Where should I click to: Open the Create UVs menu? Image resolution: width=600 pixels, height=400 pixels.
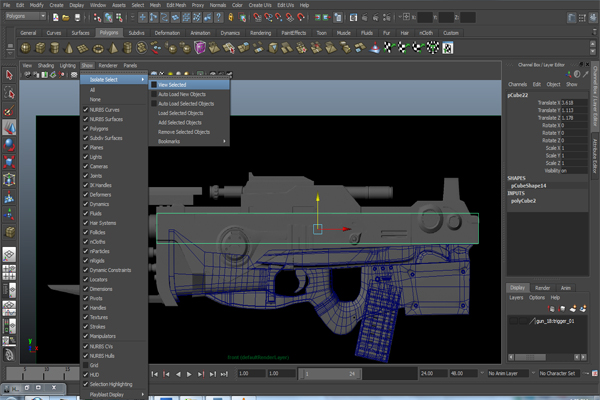click(x=260, y=5)
